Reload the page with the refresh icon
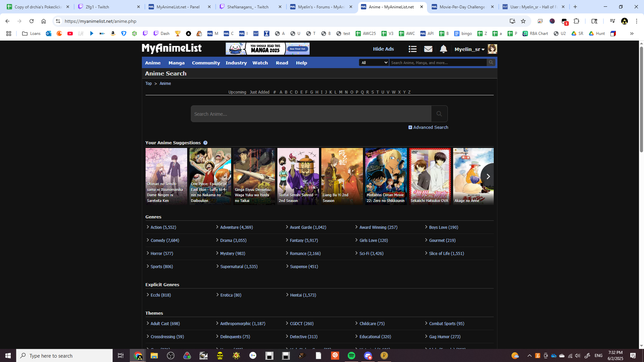This screenshot has height=362, width=644. tap(32, 21)
